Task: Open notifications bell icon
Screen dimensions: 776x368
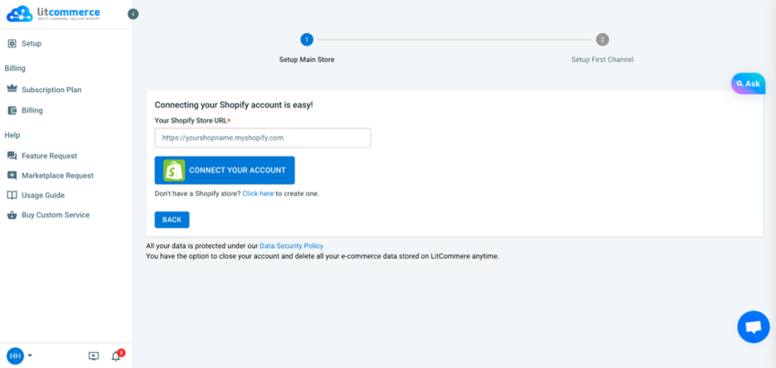Action: (117, 355)
